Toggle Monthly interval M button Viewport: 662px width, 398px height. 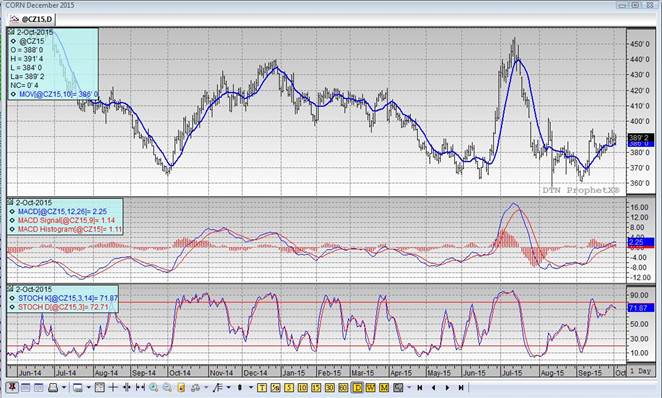coord(384,387)
